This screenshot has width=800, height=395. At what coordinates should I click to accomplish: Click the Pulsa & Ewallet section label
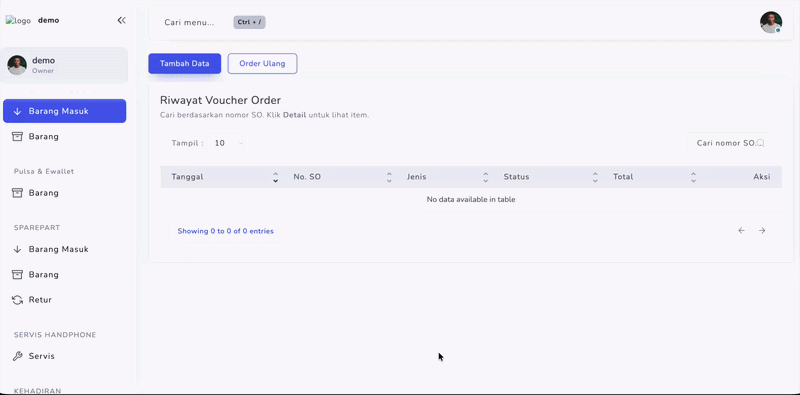coord(44,171)
